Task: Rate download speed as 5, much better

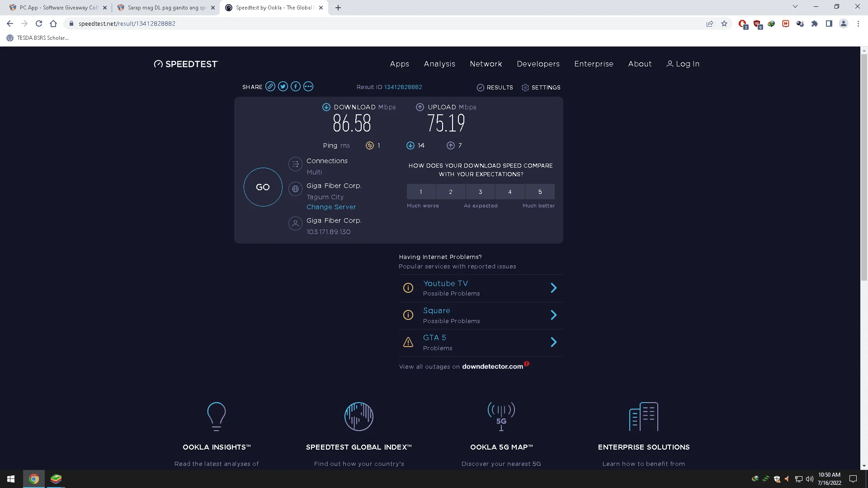Action: 540,192
